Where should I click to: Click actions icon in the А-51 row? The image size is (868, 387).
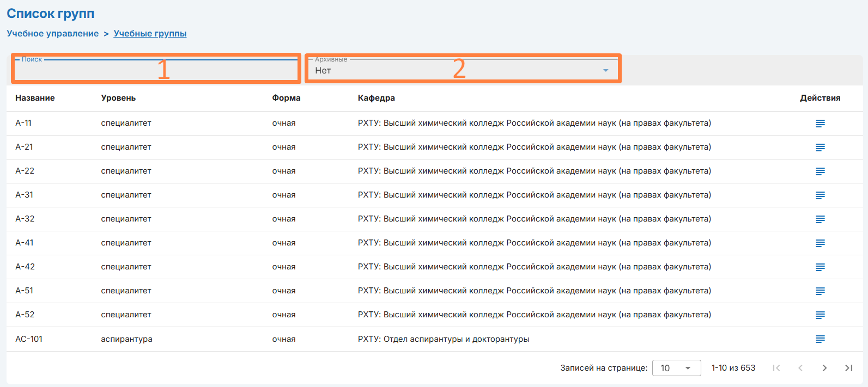pos(820,291)
